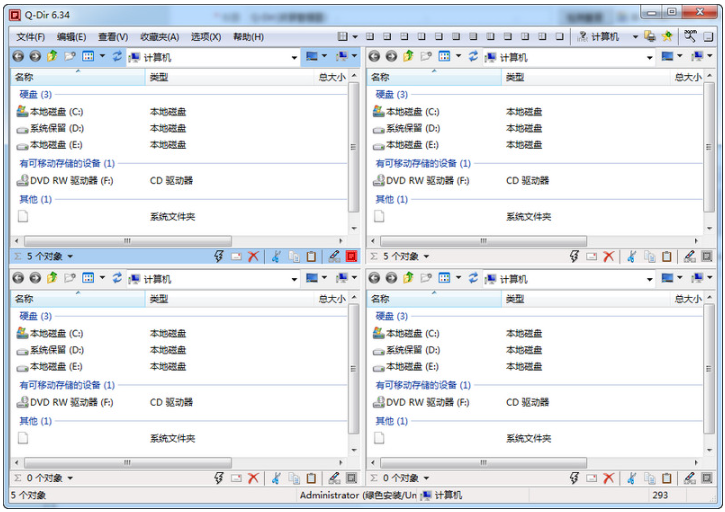Open the 收藏夹(A) menu

160,37
